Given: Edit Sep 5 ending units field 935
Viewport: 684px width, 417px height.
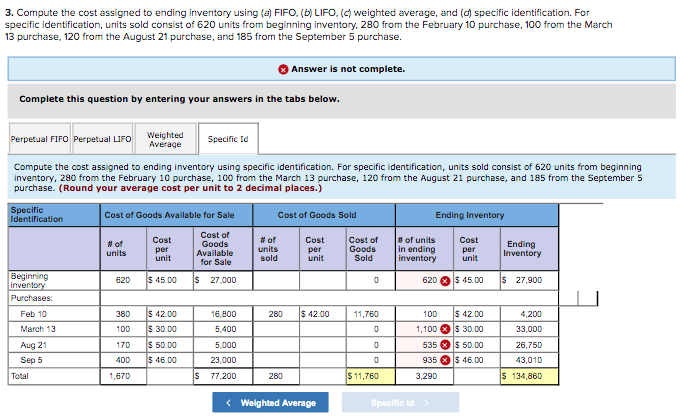Looking at the screenshot, I should [424, 360].
